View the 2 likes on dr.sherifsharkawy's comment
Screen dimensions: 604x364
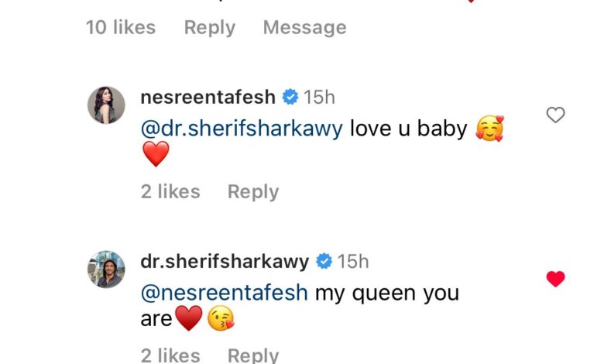click(x=170, y=355)
